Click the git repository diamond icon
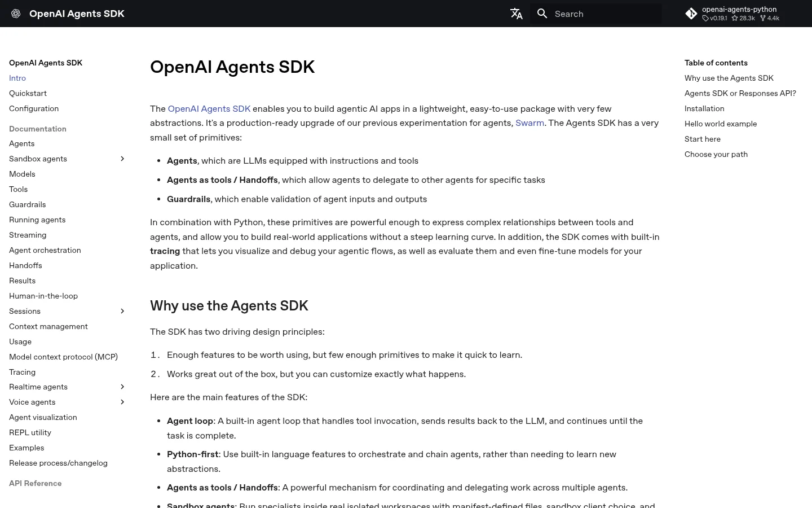 point(691,14)
